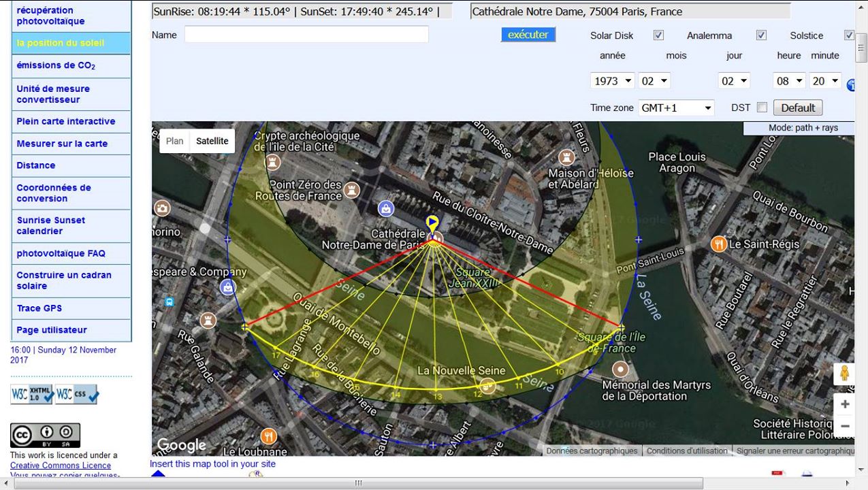Open the heure dropdown showing 08

pos(790,81)
